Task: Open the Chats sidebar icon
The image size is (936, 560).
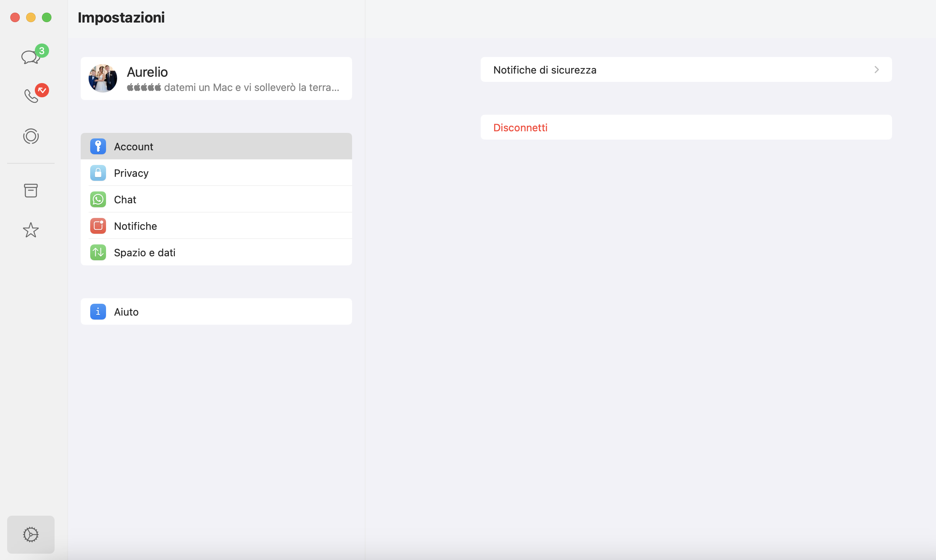Action: pos(30,57)
